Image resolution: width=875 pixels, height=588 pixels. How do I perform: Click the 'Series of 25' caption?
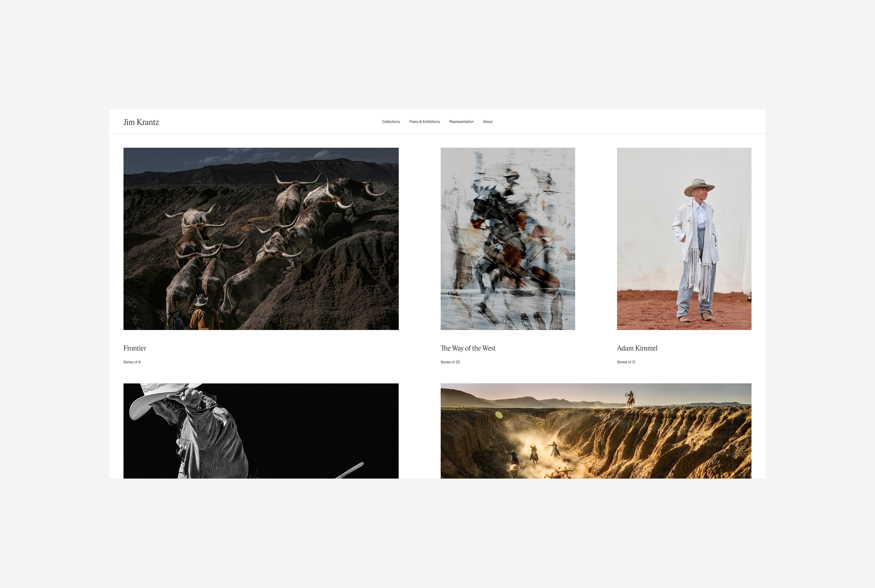[450, 362]
